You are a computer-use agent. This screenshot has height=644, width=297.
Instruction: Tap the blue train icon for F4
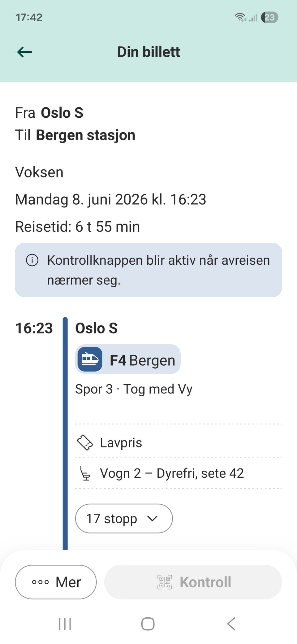click(90, 359)
